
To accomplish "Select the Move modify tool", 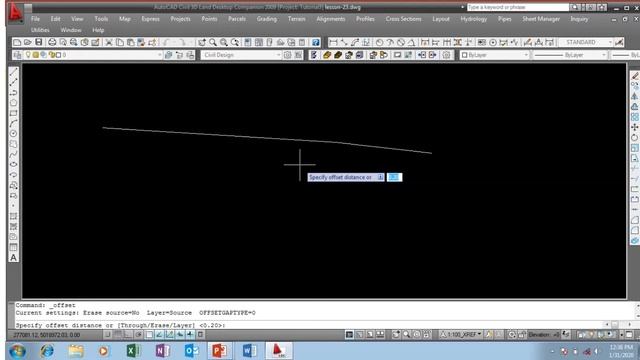I will pyautogui.click(x=635, y=127).
